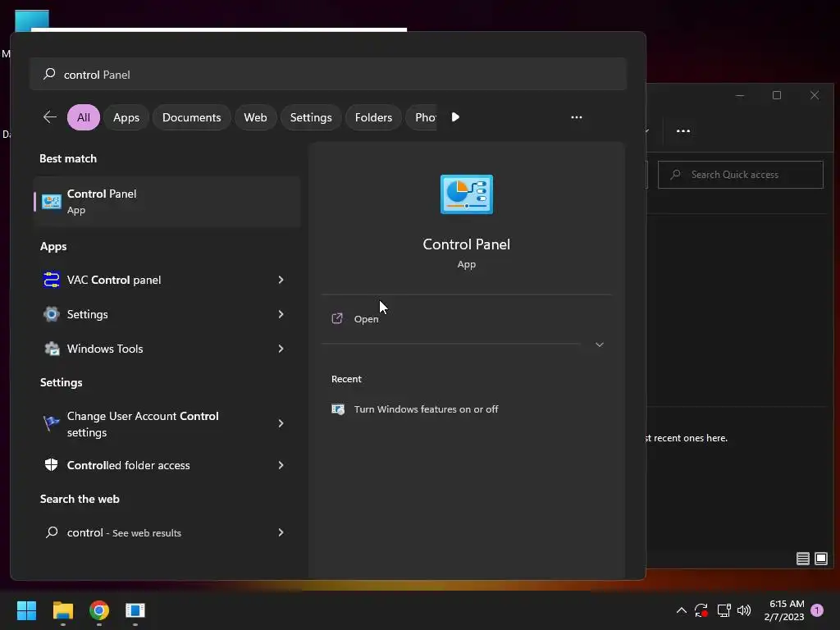Go back with the search back arrow
This screenshot has height=630, width=840.
coord(50,117)
